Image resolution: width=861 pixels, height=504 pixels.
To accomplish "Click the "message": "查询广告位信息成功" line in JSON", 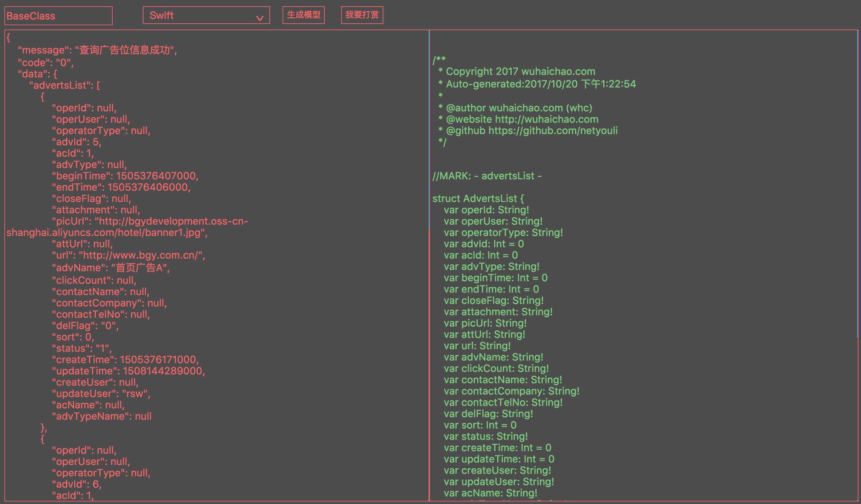I will point(97,50).
